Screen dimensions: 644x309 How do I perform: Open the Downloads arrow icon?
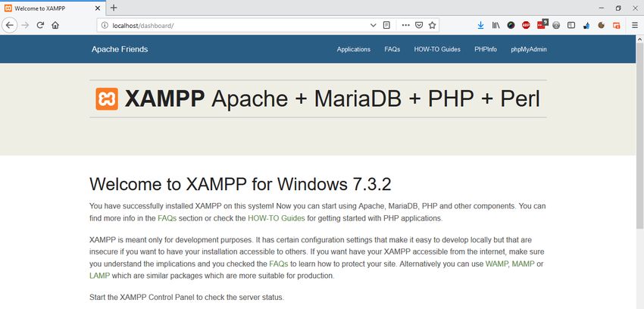[x=480, y=25]
